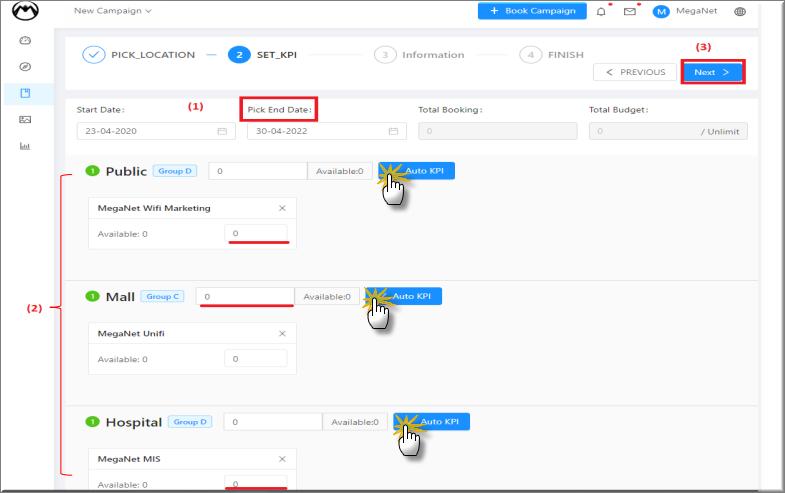Screen dimensions: 785x493
Task: Click Group C tag next to Mall
Action: tap(163, 296)
